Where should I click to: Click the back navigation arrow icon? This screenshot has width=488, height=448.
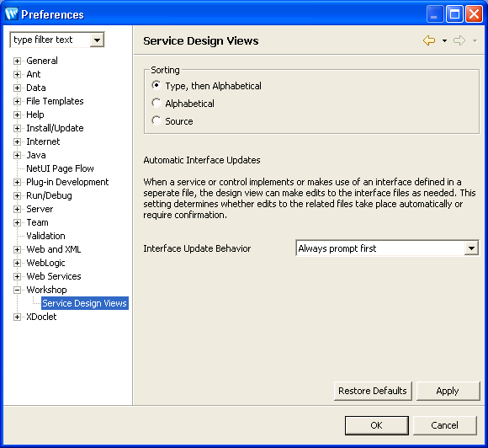429,40
